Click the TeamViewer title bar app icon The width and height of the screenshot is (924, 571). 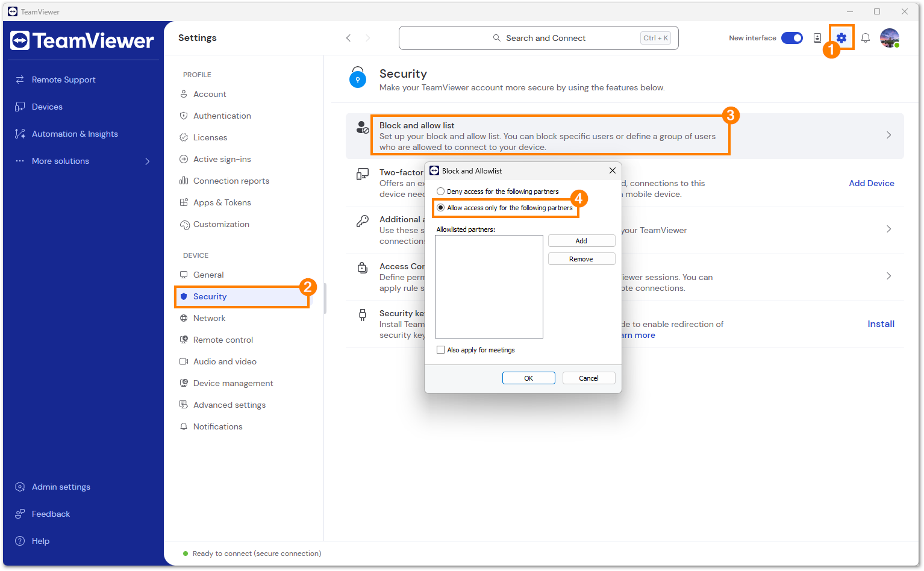[13, 11]
